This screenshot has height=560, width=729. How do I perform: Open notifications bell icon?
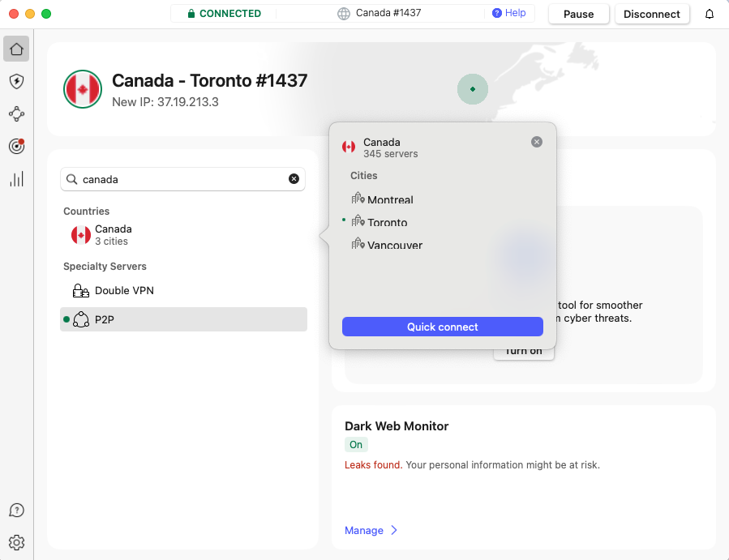pos(709,14)
